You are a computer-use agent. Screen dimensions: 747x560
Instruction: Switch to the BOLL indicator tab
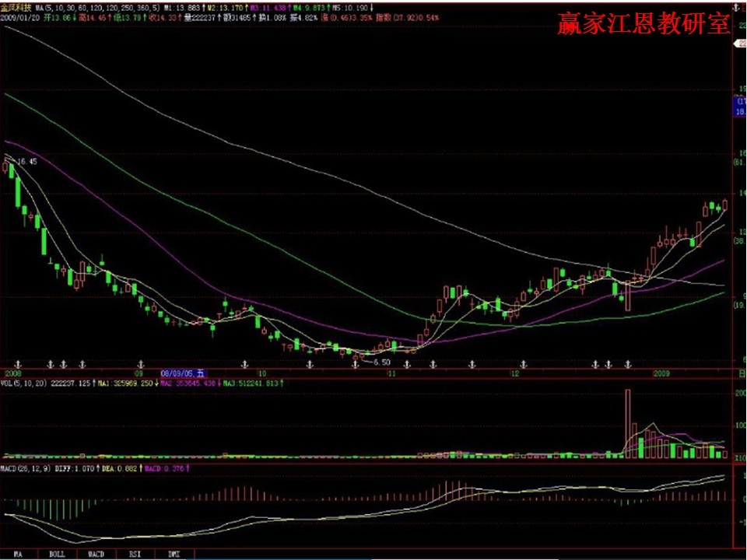pyautogui.click(x=56, y=554)
